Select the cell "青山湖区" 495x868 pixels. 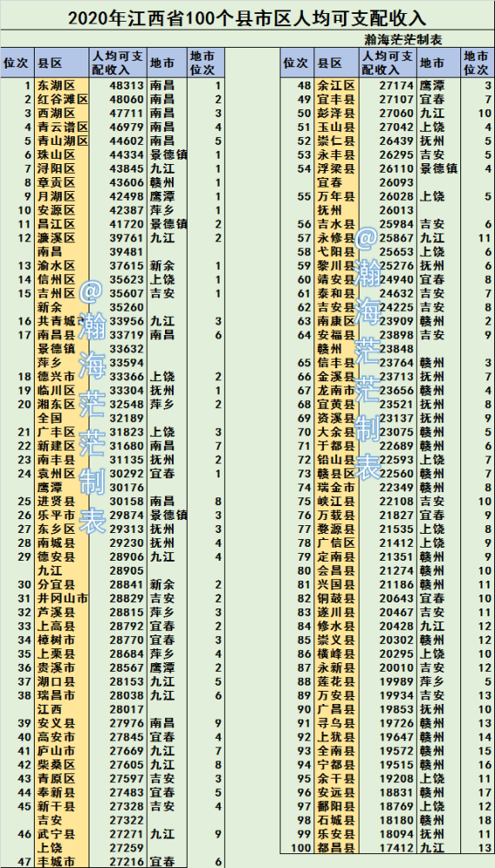pyautogui.click(x=63, y=141)
